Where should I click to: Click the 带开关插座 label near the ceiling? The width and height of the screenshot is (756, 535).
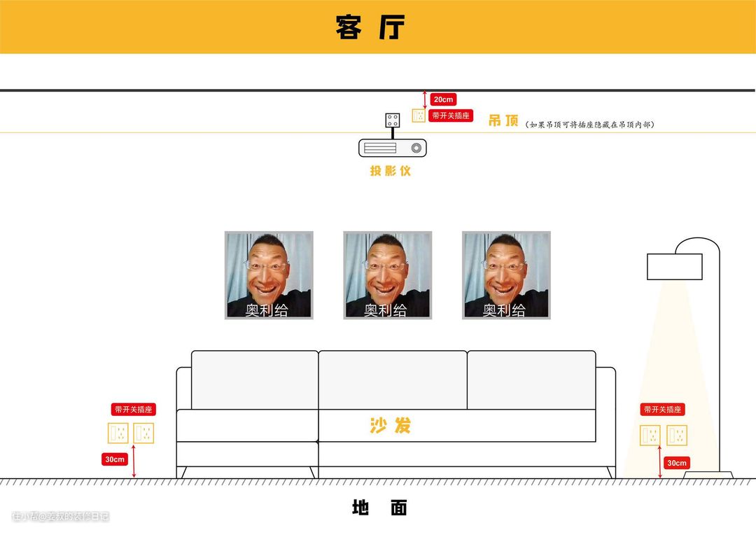451,116
